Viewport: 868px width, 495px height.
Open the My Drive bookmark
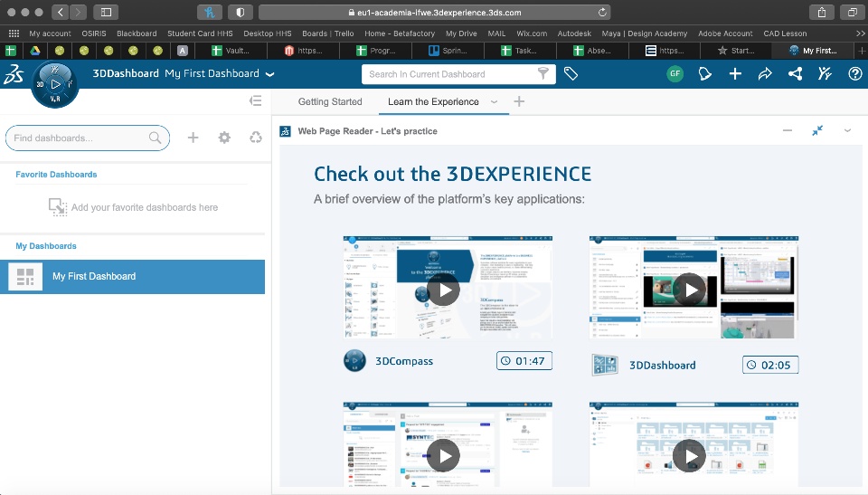tap(461, 33)
